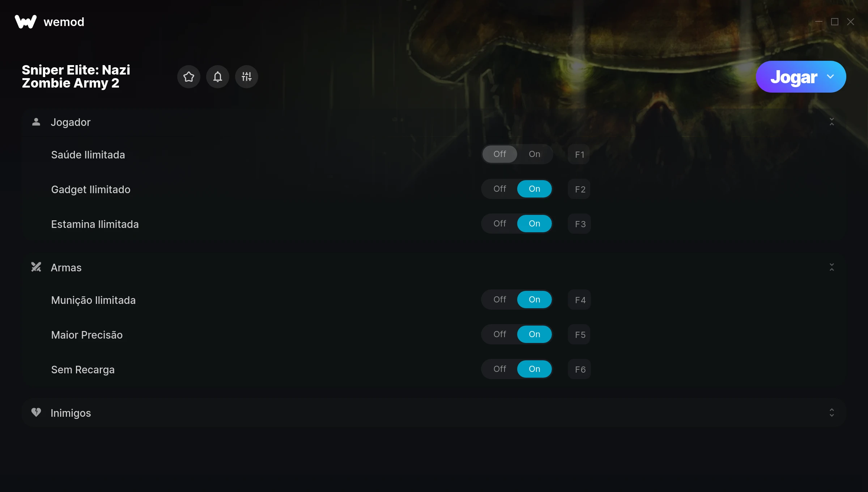868x492 pixels.
Task: Edit the F5 hotkey for Maior Precisão
Action: tap(580, 335)
